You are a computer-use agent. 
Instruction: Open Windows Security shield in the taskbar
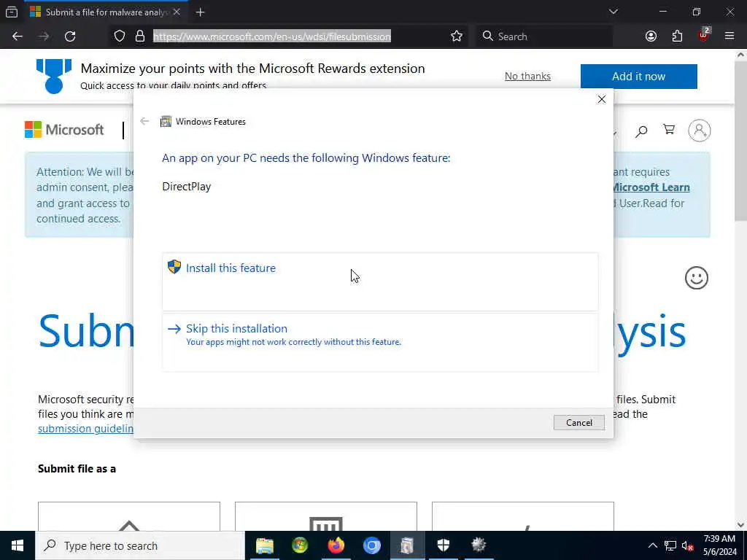click(443, 545)
